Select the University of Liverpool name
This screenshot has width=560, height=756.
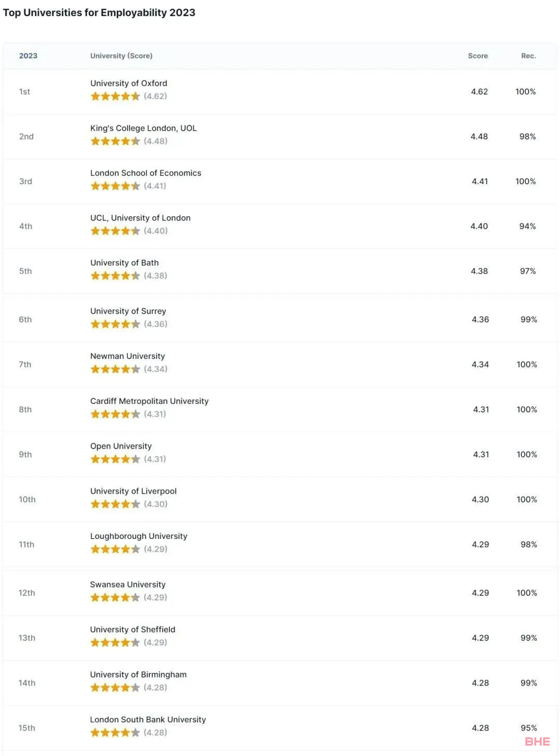(133, 491)
